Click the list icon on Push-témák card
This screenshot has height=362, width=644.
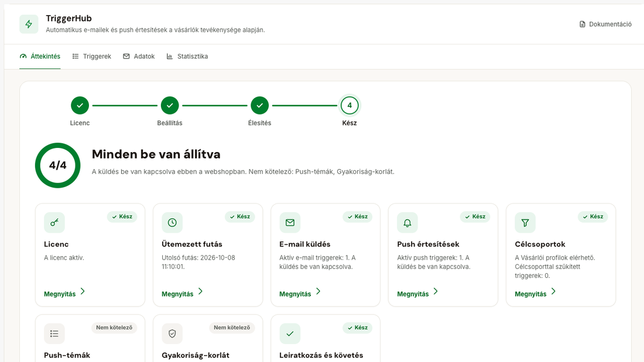click(54, 334)
